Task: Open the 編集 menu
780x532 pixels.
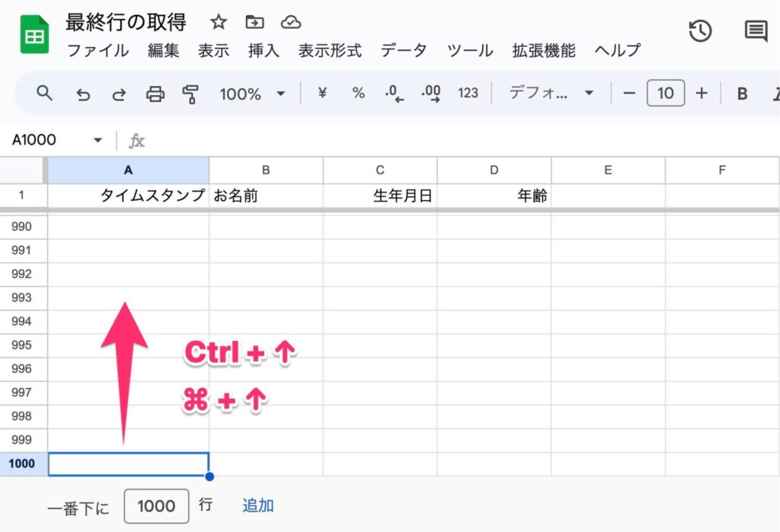Action: (x=163, y=50)
